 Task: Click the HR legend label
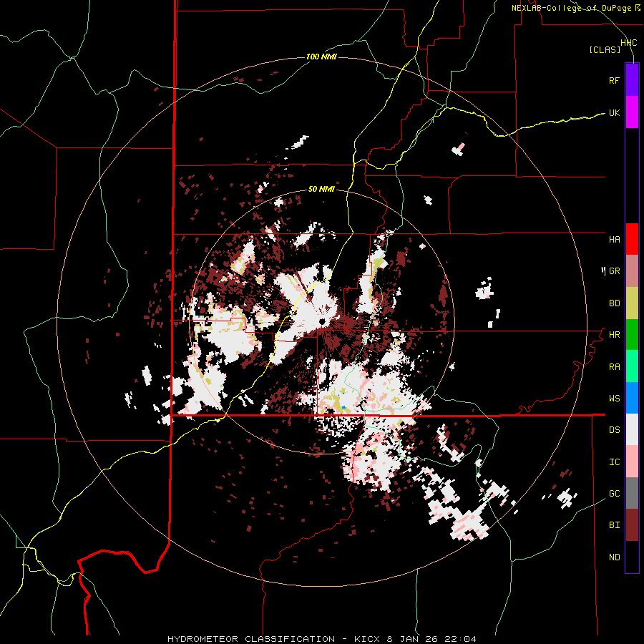(615, 335)
